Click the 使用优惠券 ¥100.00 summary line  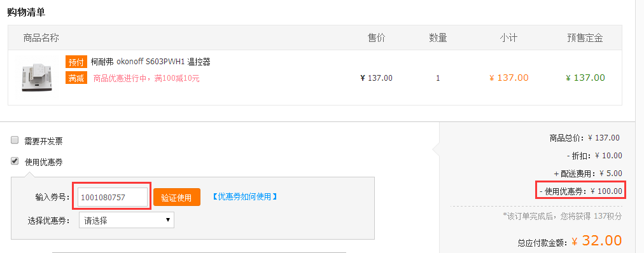click(x=581, y=191)
